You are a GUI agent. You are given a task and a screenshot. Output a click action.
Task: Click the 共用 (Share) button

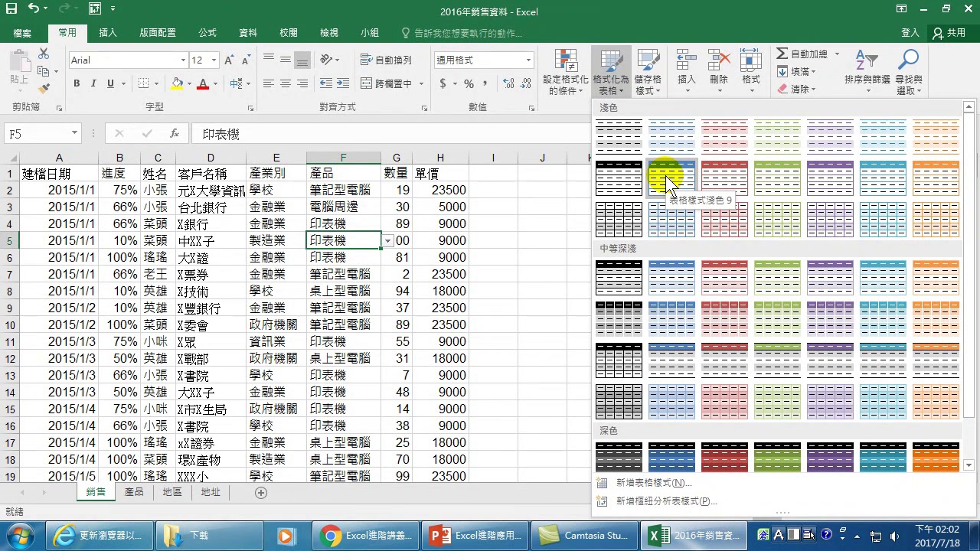pyautogui.click(x=949, y=33)
